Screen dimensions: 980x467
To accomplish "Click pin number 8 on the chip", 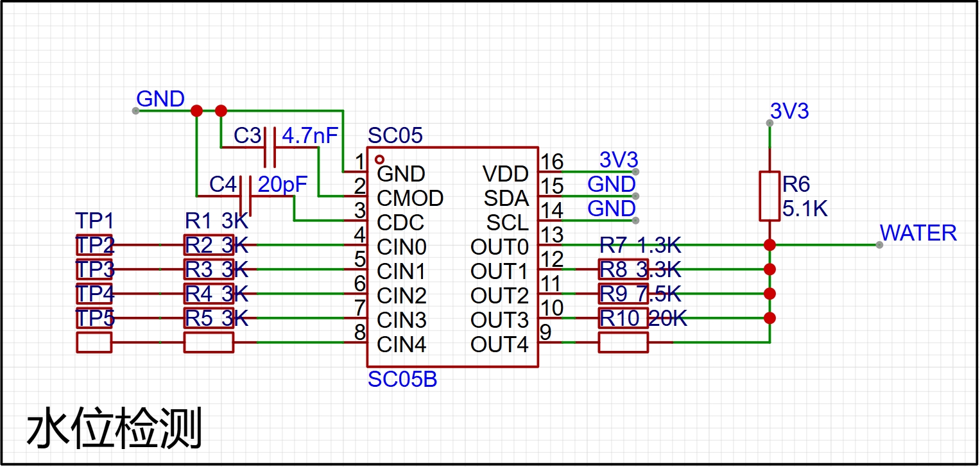I will click(360, 332).
